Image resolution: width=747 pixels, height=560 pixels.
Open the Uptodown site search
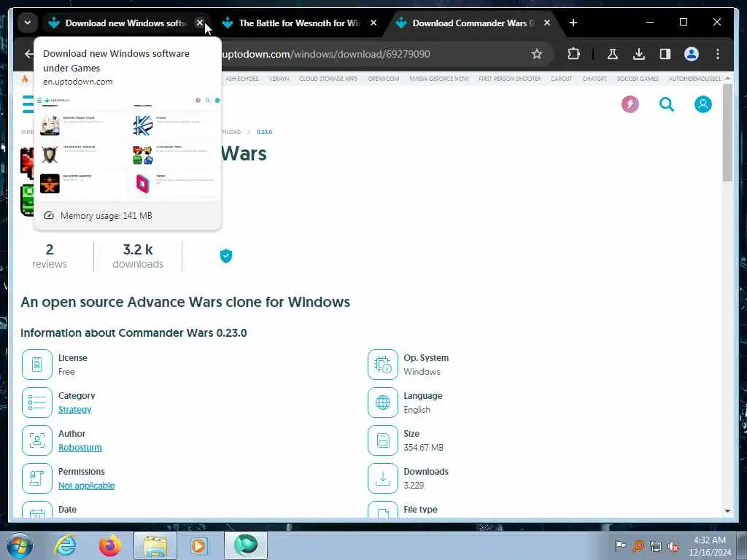click(667, 104)
